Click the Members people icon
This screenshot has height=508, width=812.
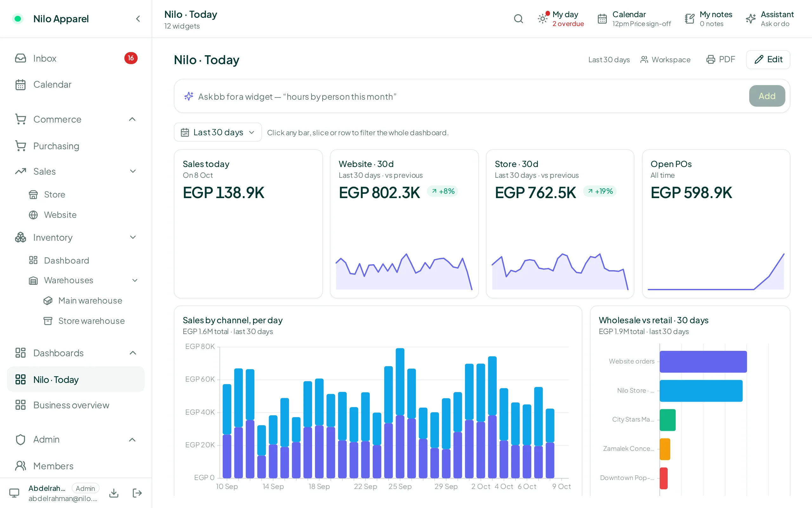pos(21,466)
